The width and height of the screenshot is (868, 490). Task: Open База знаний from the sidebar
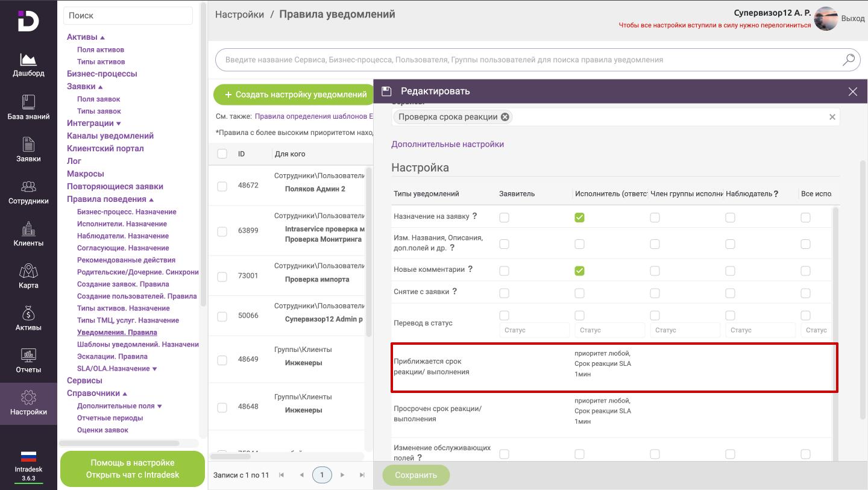pos(28,107)
